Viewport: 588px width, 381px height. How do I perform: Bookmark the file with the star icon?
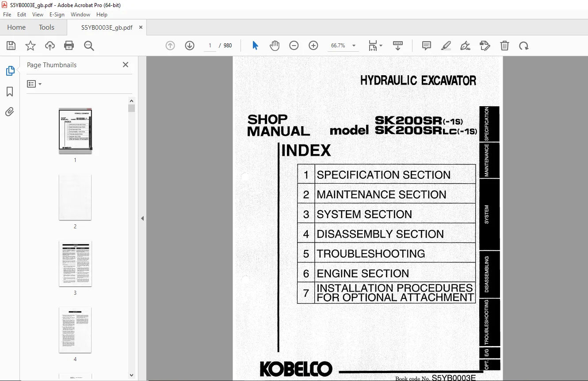tap(31, 46)
